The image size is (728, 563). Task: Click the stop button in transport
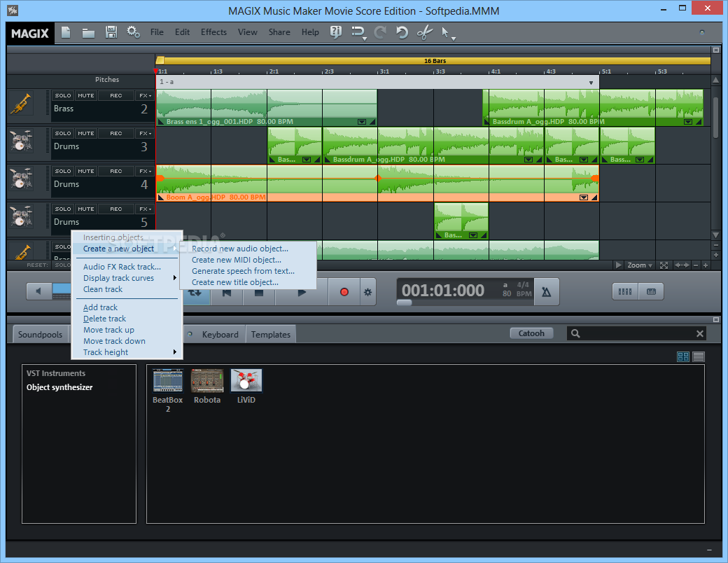pyautogui.click(x=259, y=293)
